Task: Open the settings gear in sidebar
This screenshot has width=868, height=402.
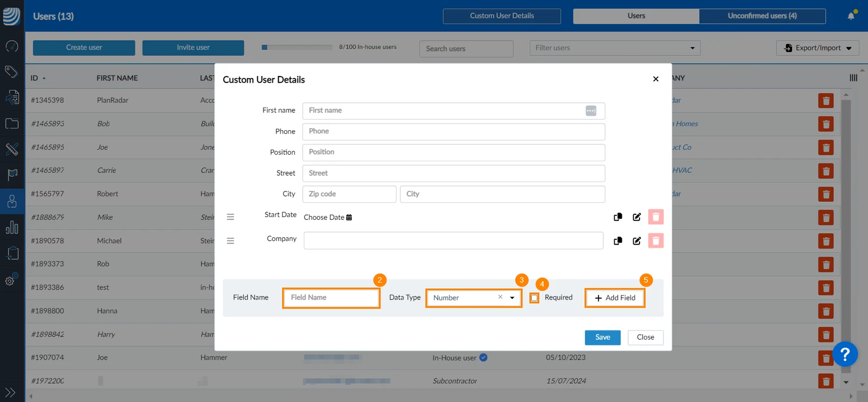Action: tap(11, 279)
